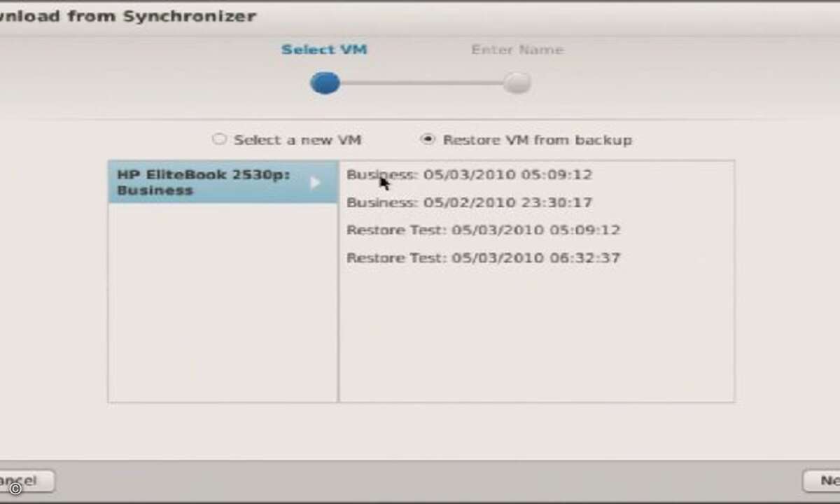Click the blue Select VM step circle
Screen dimensions: 840x504
point(325,83)
